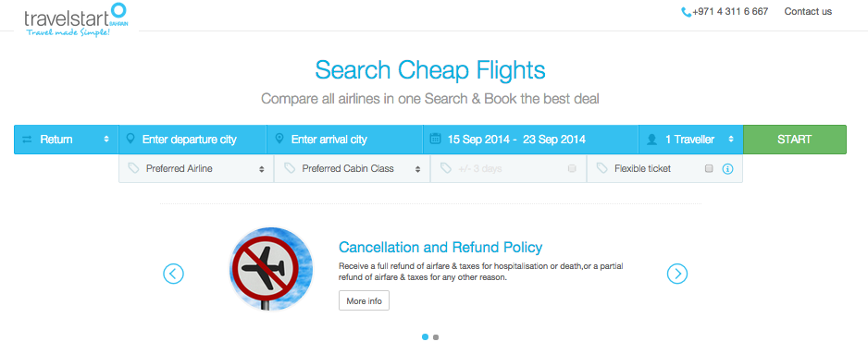The width and height of the screenshot is (868, 354).
Task: Tick the Flexible ticket checkbox
Action: [x=709, y=169]
